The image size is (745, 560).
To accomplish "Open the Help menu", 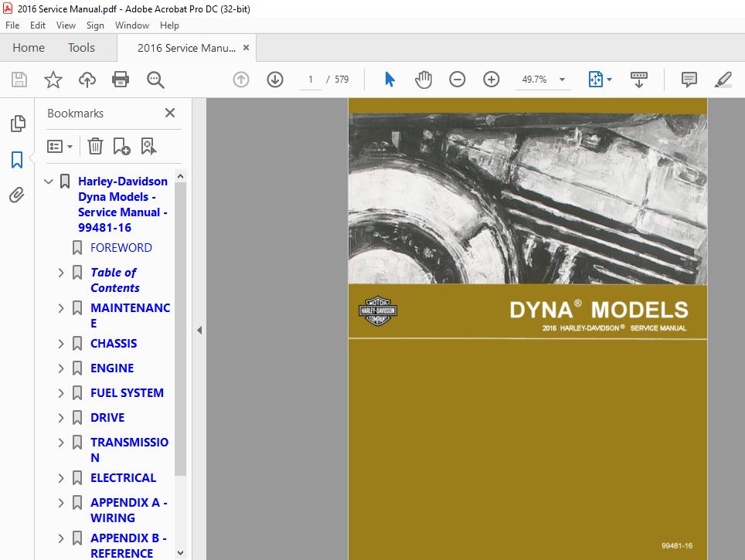I will click(x=169, y=25).
